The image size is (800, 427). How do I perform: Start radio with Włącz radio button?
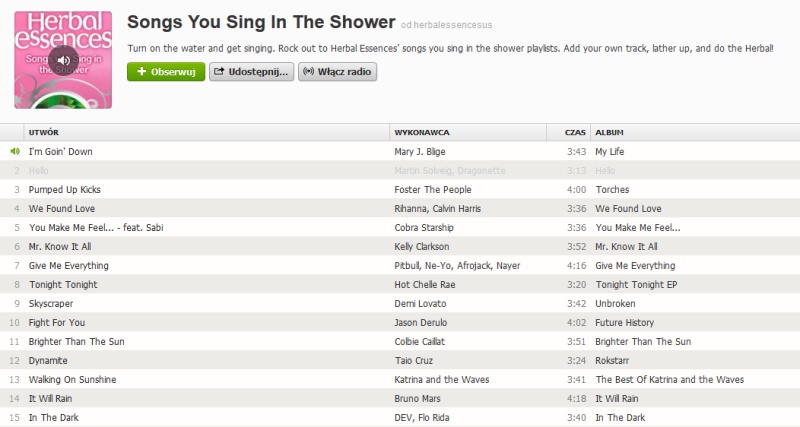pos(337,72)
